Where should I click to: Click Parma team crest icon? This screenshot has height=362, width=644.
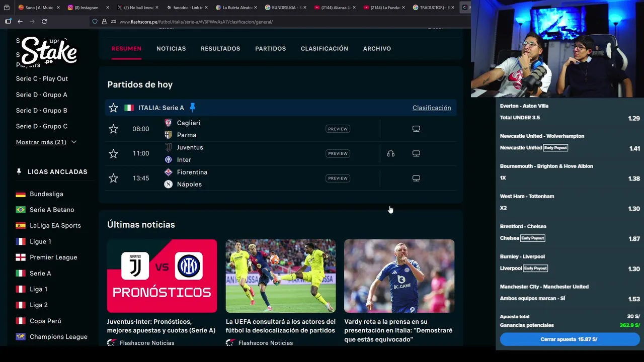pos(168,135)
